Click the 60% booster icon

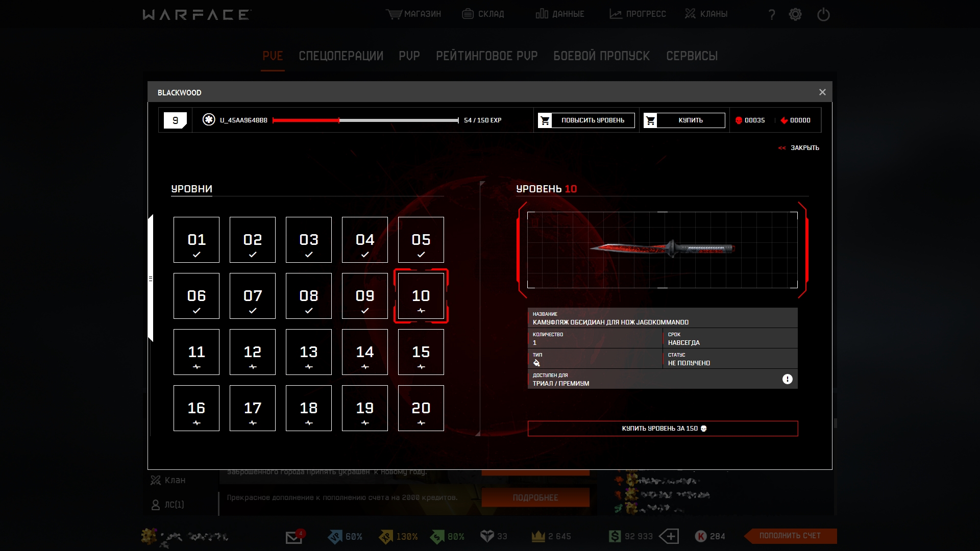[x=335, y=536]
